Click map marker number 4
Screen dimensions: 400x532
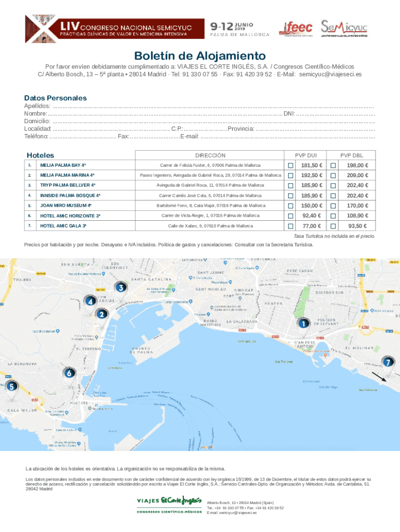(90, 301)
